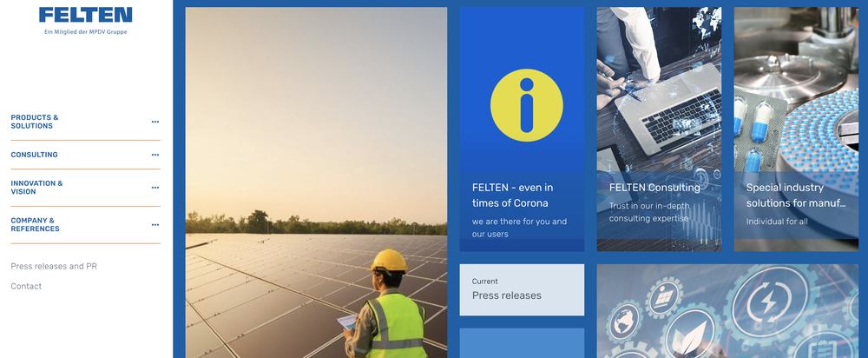Open the Contact link

coord(26,286)
